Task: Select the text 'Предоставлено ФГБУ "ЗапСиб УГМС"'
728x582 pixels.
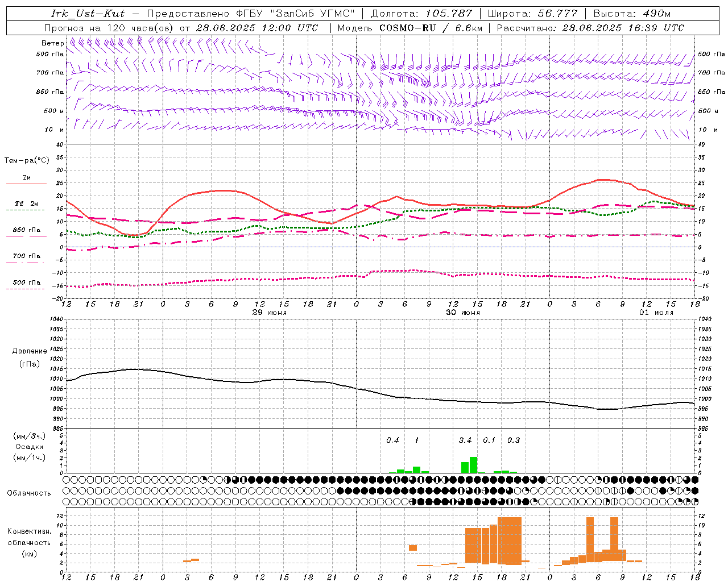Action: coord(251,14)
